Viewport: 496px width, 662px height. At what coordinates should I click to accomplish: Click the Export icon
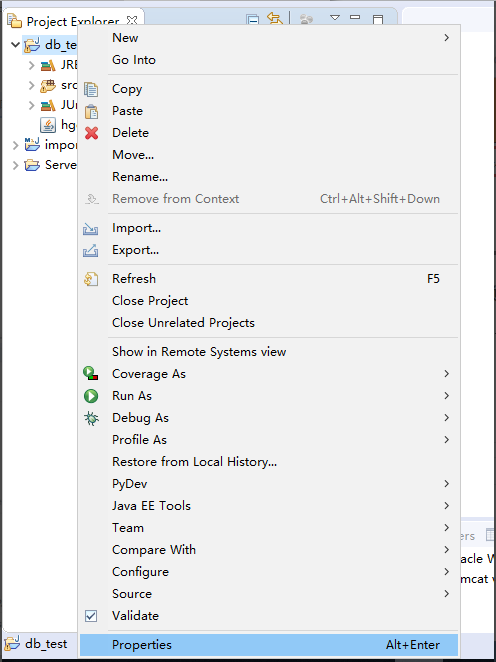click(91, 251)
